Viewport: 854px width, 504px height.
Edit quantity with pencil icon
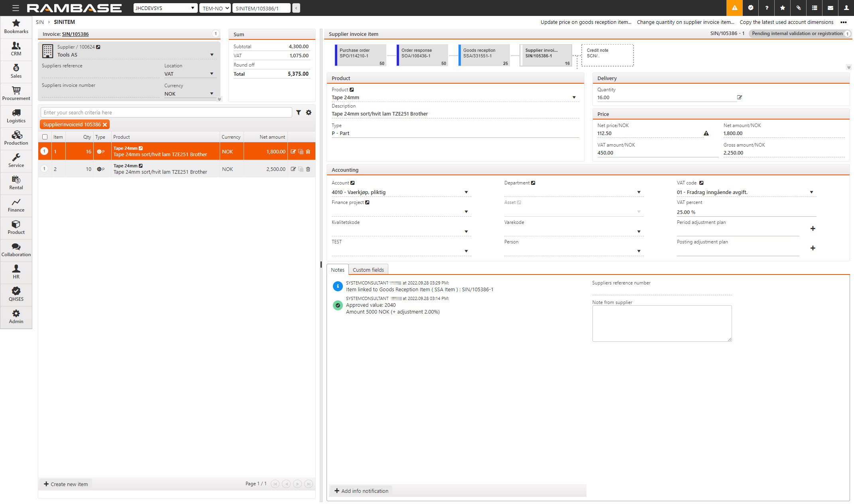(740, 97)
